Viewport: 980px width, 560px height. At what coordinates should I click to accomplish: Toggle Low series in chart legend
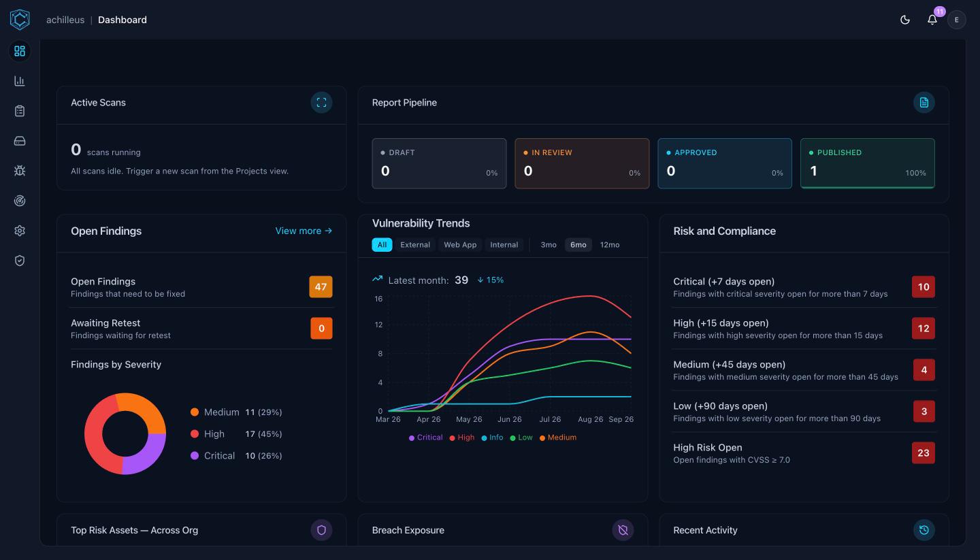[521, 438]
